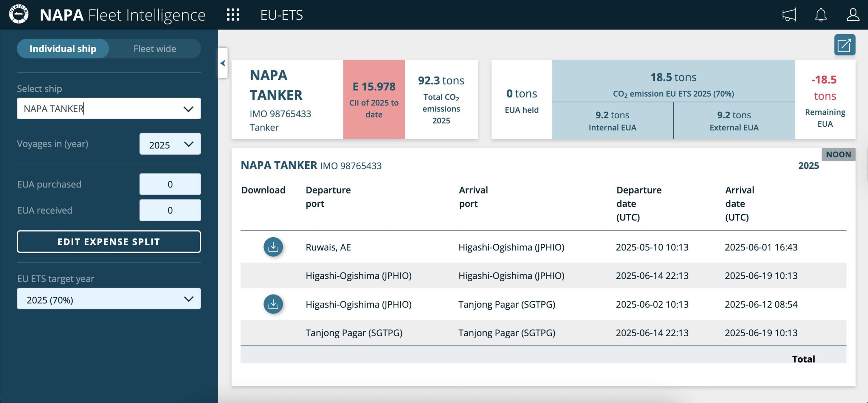Image resolution: width=868 pixels, height=403 pixels.
Task: Click the -18.5 tons Remaining EUA value
Action: point(825,88)
